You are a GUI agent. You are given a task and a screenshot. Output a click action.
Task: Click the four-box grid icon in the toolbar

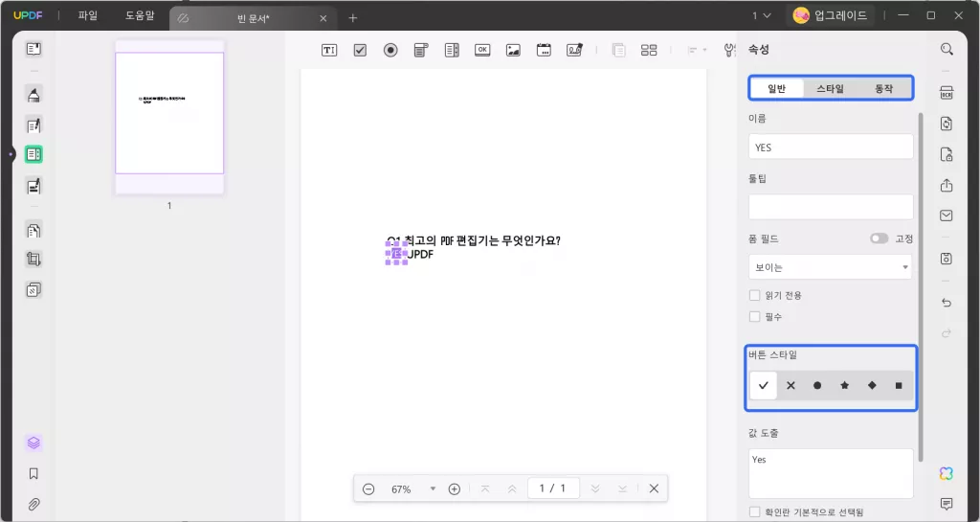click(x=649, y=51)
